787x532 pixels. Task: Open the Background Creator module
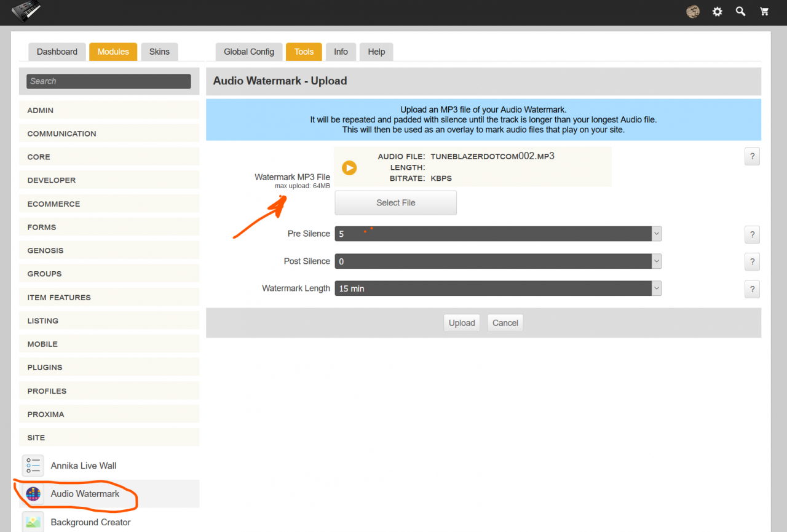point(90,522)
